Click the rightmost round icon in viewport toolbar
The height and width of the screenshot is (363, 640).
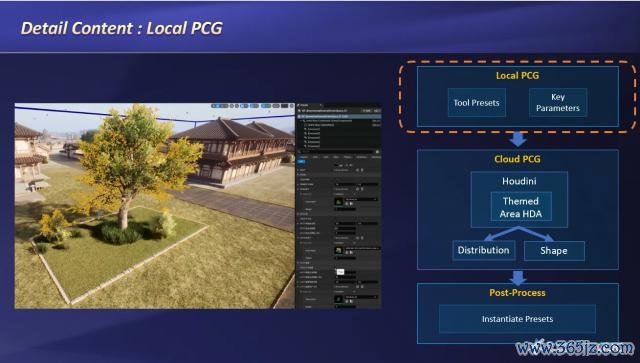pos(292,106)
